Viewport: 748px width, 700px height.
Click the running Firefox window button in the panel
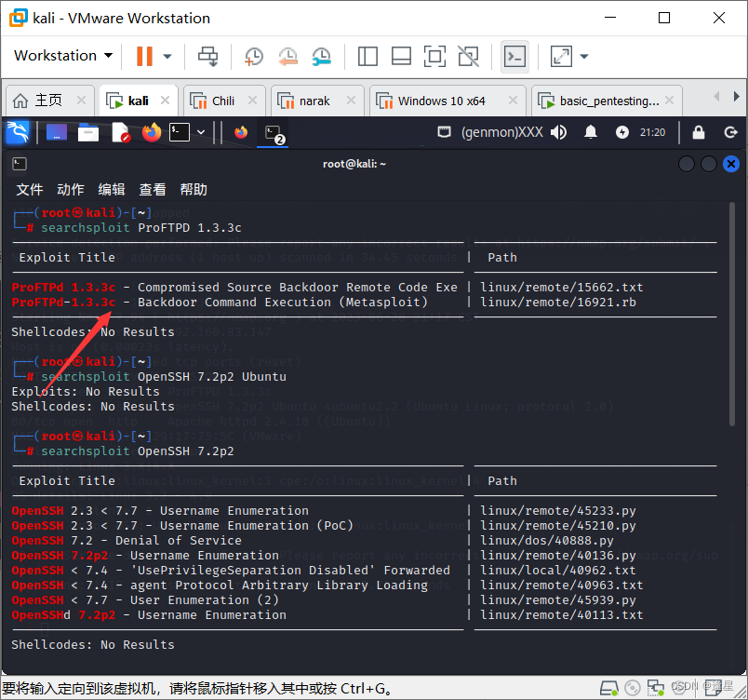[241, 132]
